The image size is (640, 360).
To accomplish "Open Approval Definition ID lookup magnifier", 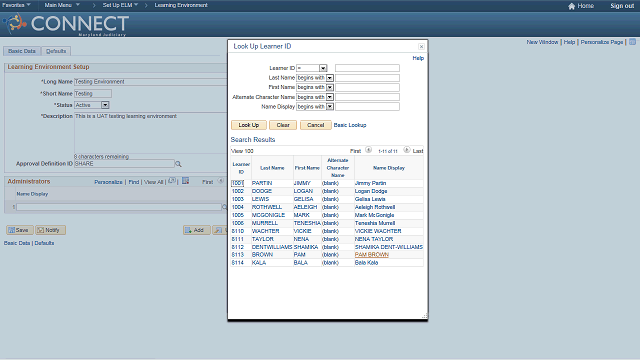I will click(178, 164).
